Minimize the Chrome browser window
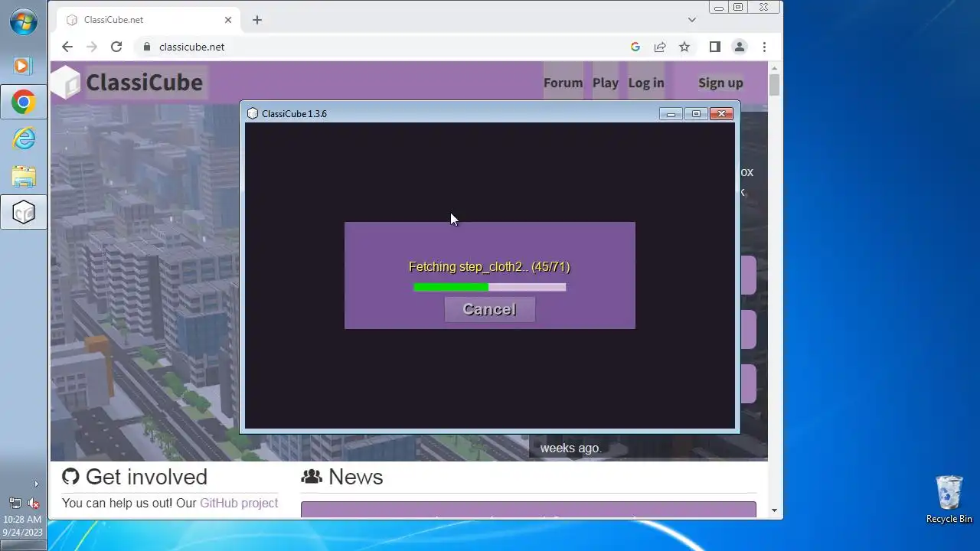Viewport: 980px width, 551px height. (718, 7)
